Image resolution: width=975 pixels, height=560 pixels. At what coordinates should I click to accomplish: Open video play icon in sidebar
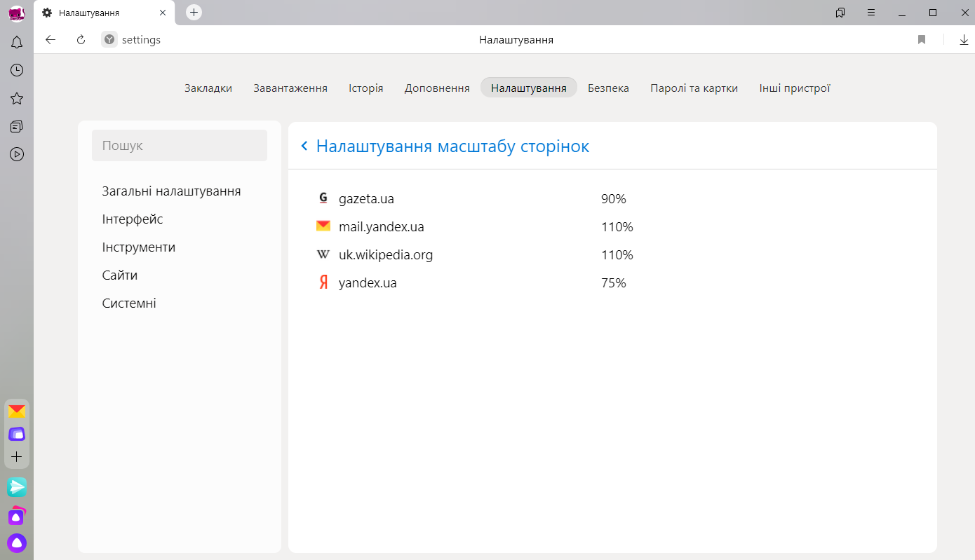[17, 154]
